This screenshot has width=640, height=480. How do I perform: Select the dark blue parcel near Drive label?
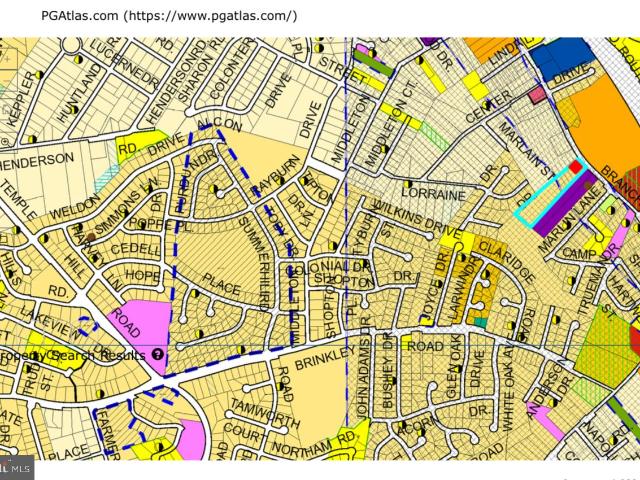[563, 57]
